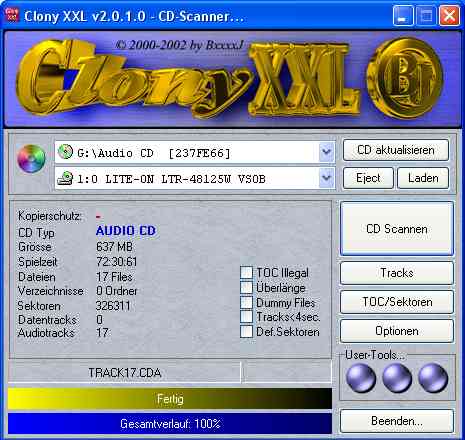Screen dimensions: 465x440
Task: Open the Optionen dialog
Action: [397, 331]
